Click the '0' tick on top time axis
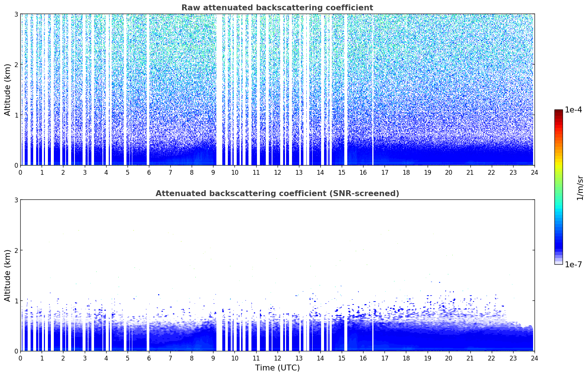Viewport: 588px width, 376px height. coord(20,172)
